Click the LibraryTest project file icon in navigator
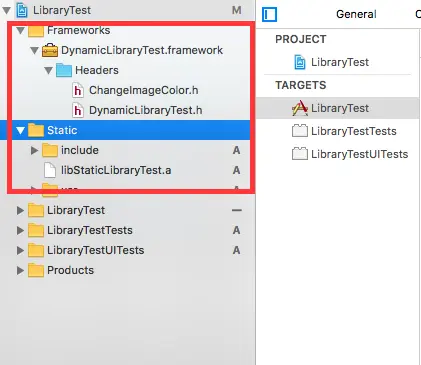Viewport: 421px width, 365px height. pyautogui.click(x=22, y=10)
